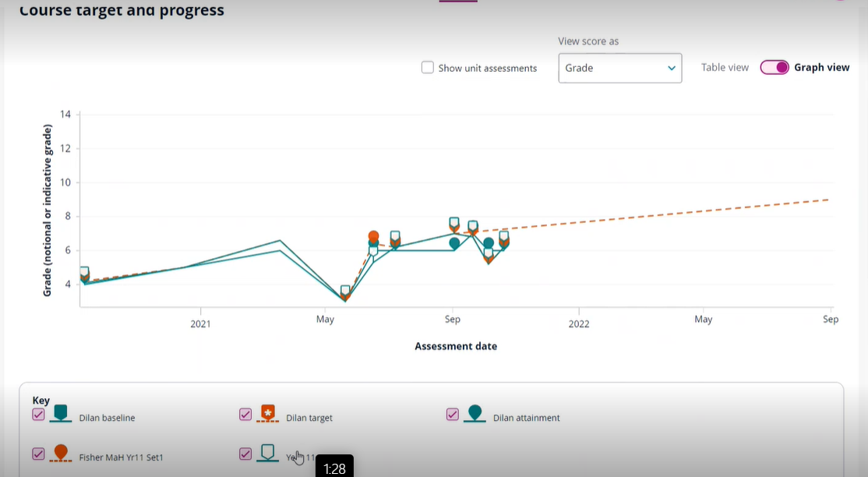Uncheck Dilan target in the key
The image size is (868, 477).
point(245,414)
